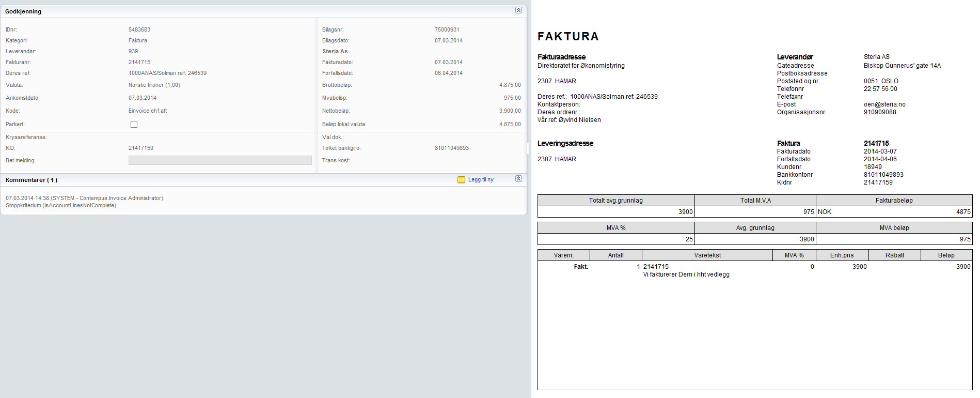Click the Steria As supplier name in Godkjenning
980x398 pixels.
coord(335,52)
